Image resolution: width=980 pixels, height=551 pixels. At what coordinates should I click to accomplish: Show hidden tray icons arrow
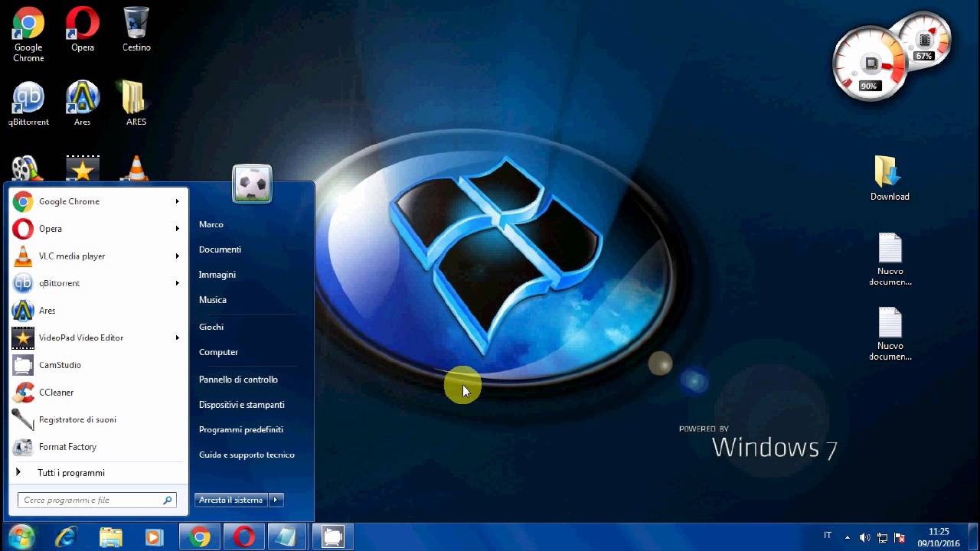click(847, 537)
